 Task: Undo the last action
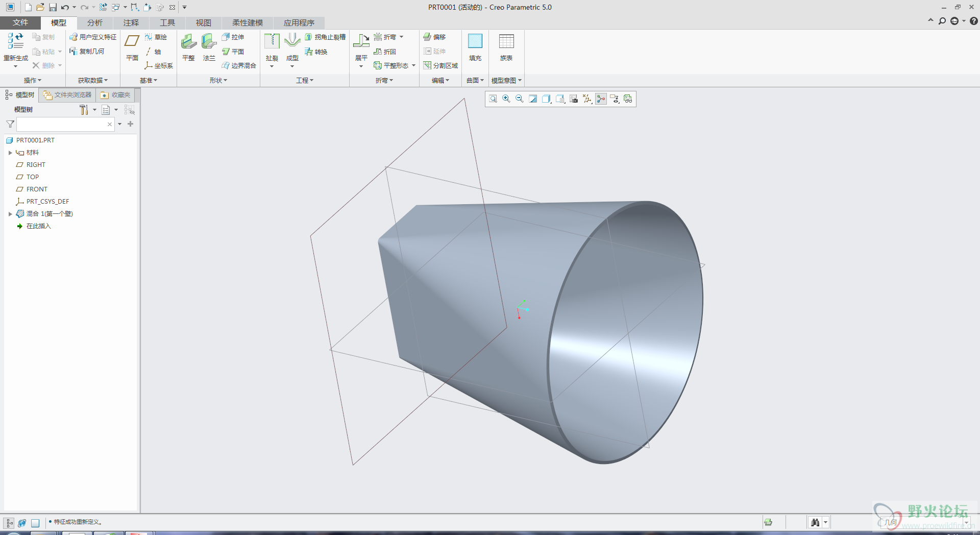65,7
